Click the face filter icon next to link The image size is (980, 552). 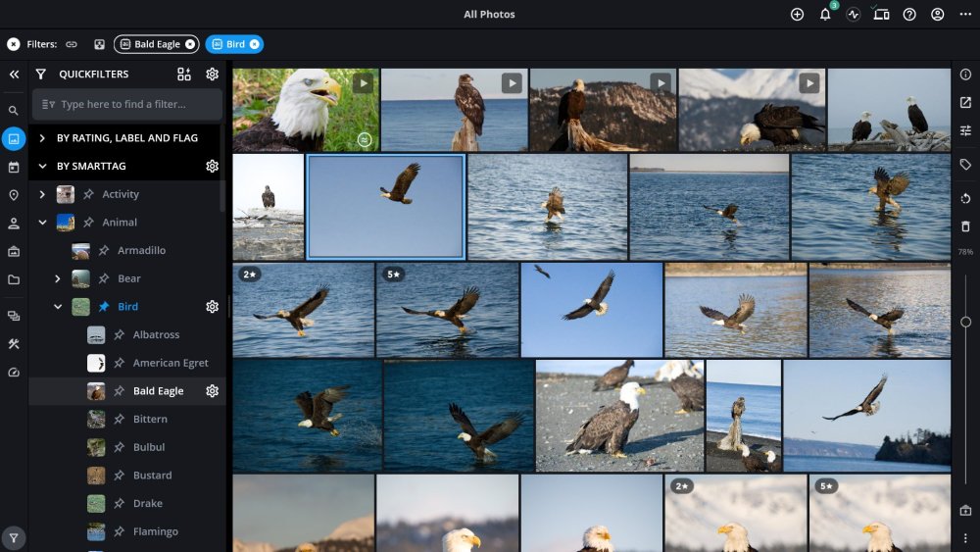pos(99,44)
